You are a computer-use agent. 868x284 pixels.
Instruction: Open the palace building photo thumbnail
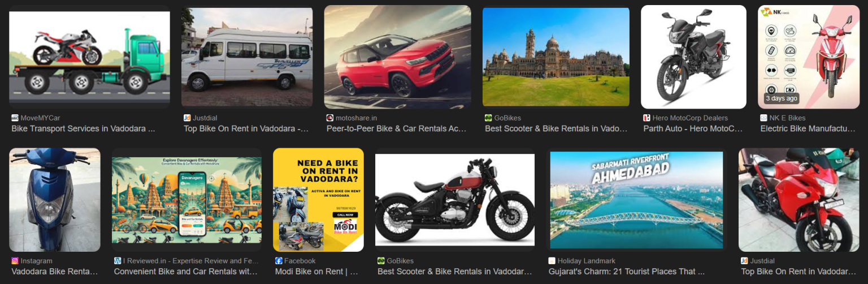coord(556,57)
